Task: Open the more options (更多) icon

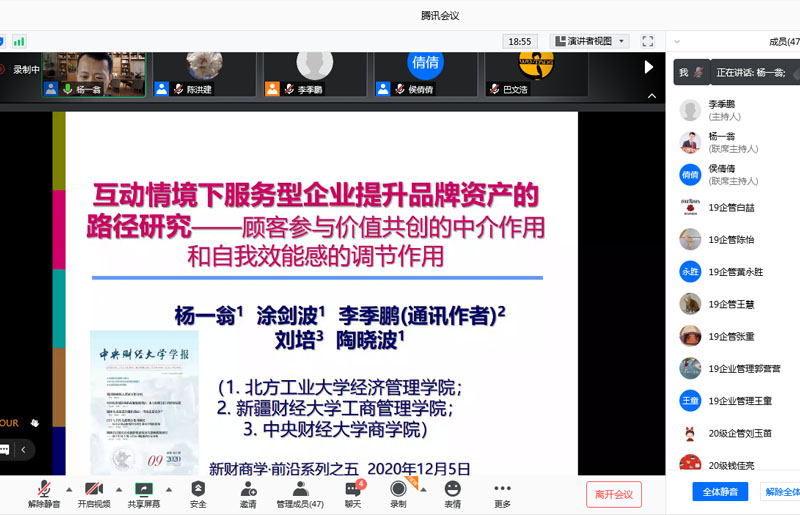Action: click(x=502, y=490)
